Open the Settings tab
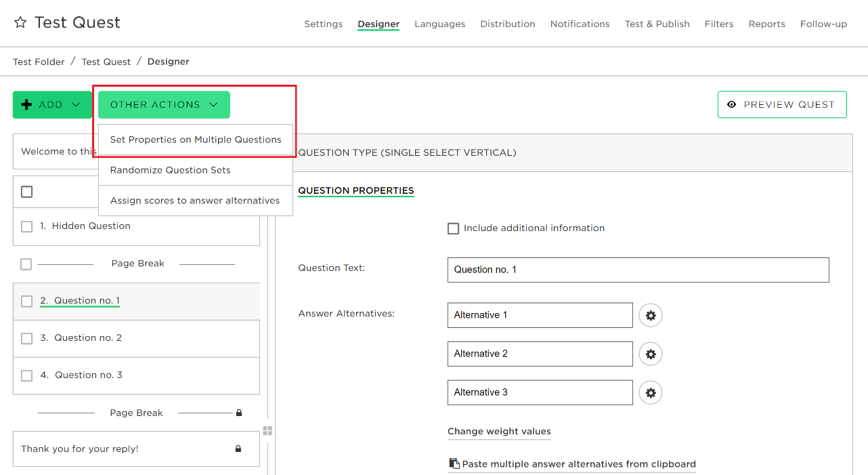 [324, 24]
